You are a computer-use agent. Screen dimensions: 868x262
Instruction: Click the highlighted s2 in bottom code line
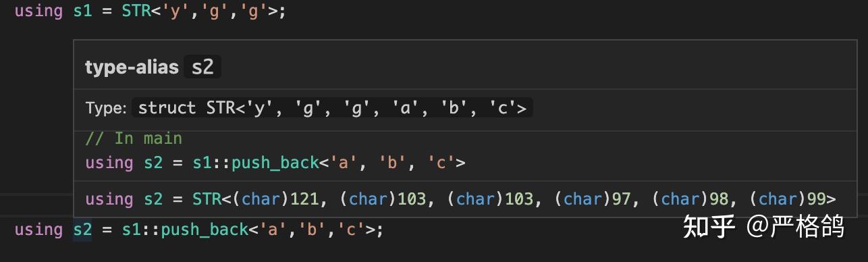click(82, 230)
